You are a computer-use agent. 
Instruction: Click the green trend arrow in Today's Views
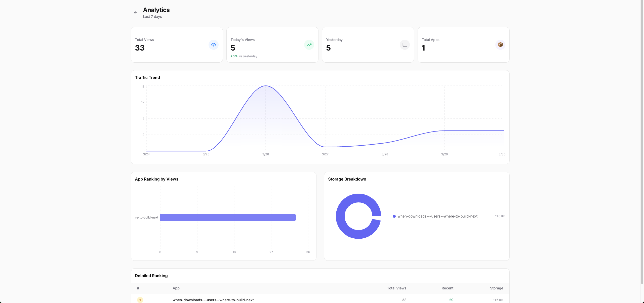(x=309, y=45)
